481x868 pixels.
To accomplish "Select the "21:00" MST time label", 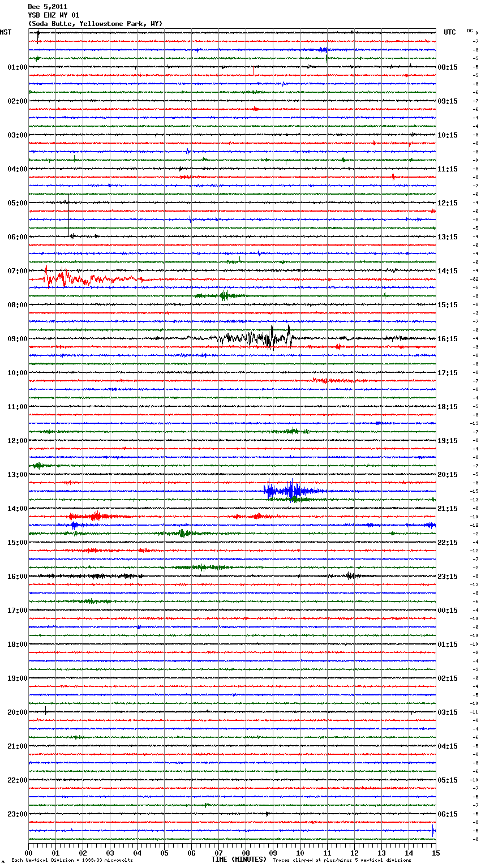I will (18, 746).
